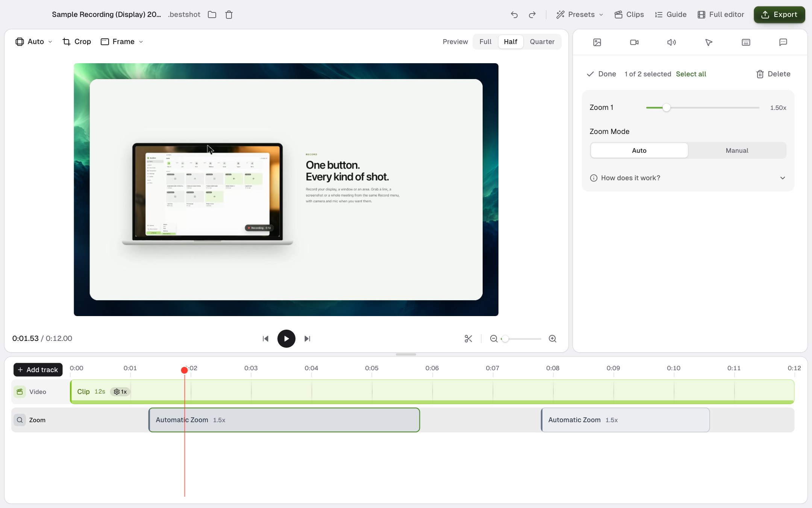Open the Clips panel
Image resolution: width=812 pixels, height=508 pixels.
pos(629,15)
